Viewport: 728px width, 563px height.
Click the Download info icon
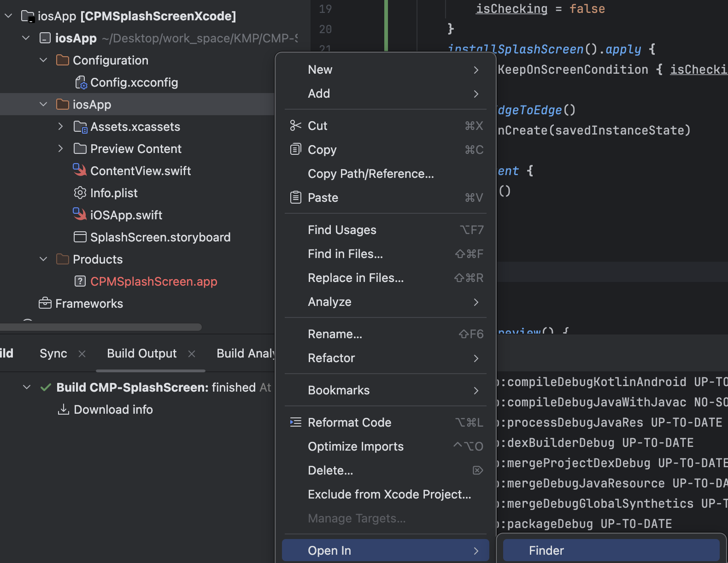point(64,409)
